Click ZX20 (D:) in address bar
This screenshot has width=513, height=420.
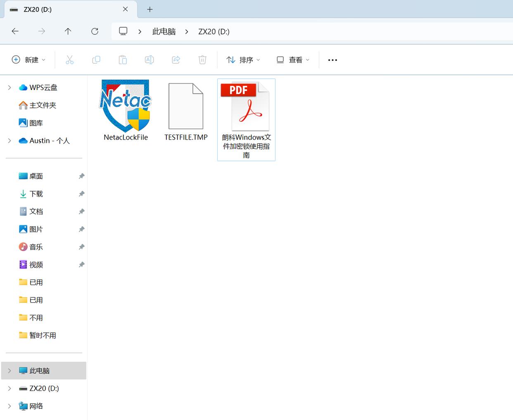coord(214,31)
